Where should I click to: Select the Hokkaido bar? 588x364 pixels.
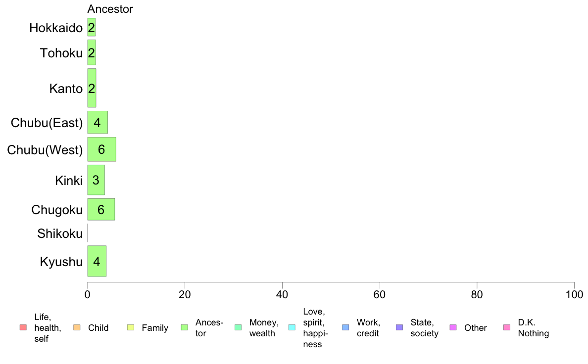pos(92,28)
